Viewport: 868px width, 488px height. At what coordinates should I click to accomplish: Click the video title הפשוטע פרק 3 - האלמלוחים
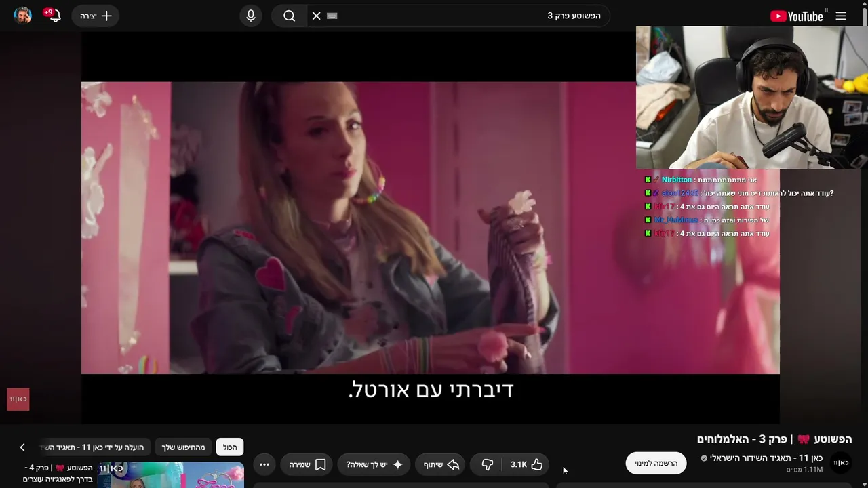(774, 439)
